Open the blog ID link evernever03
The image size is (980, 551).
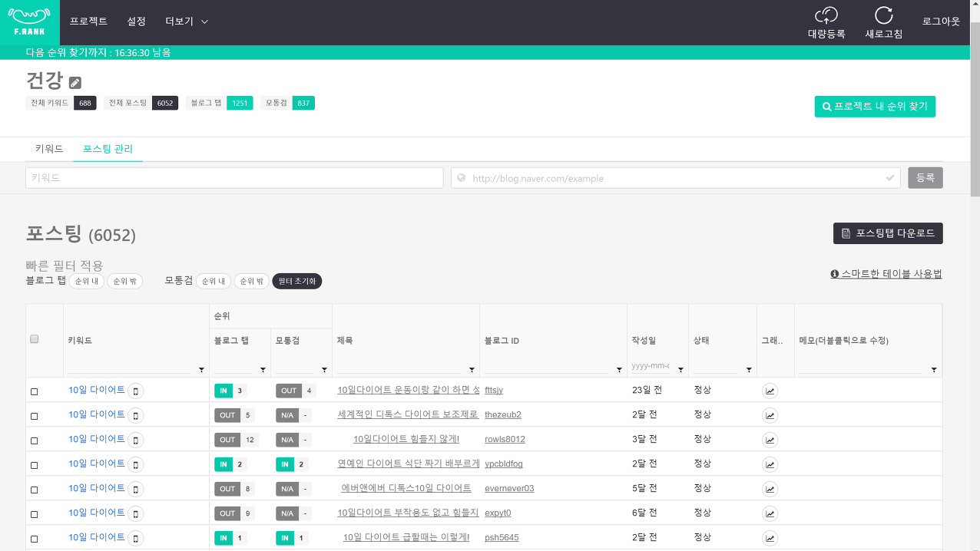click(x=509, y=489)
